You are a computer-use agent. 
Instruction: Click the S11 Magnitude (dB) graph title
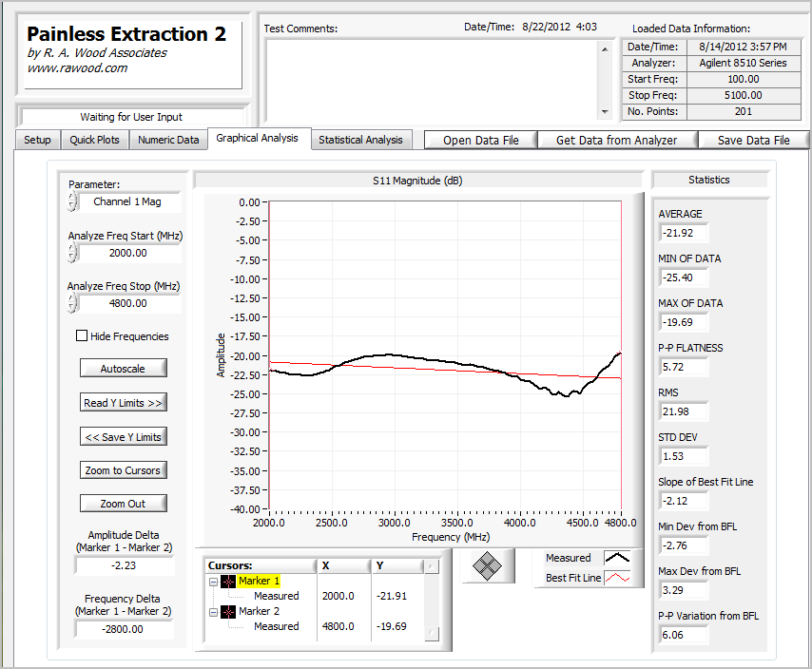[417, 181]
